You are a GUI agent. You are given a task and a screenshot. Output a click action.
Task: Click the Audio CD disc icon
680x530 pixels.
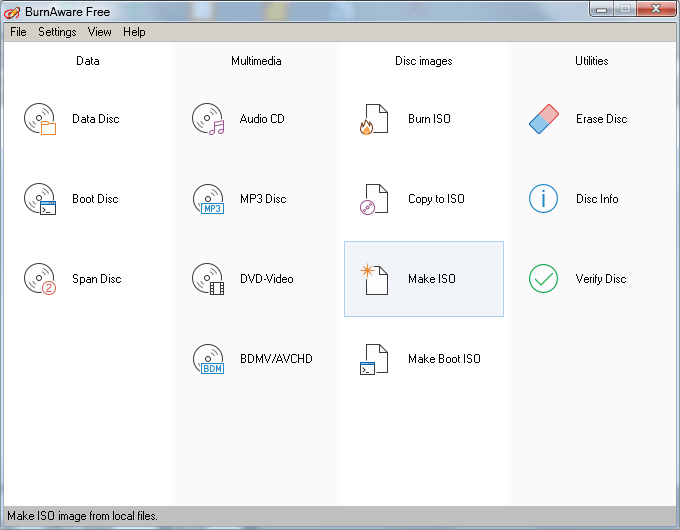[208, 119]
